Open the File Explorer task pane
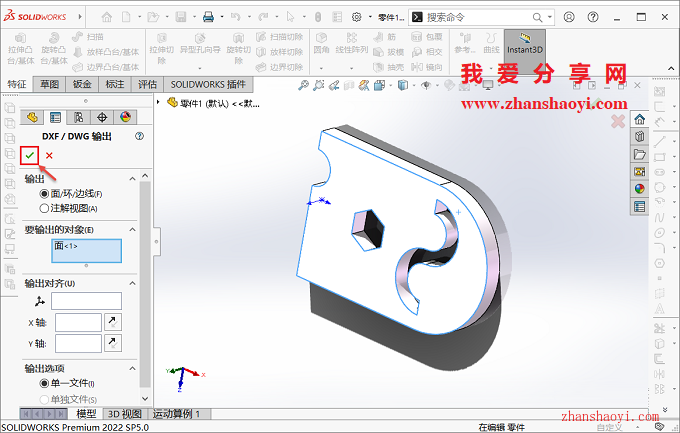The height and width of the screenshot is (433, 680). click(x=640, y=154)
